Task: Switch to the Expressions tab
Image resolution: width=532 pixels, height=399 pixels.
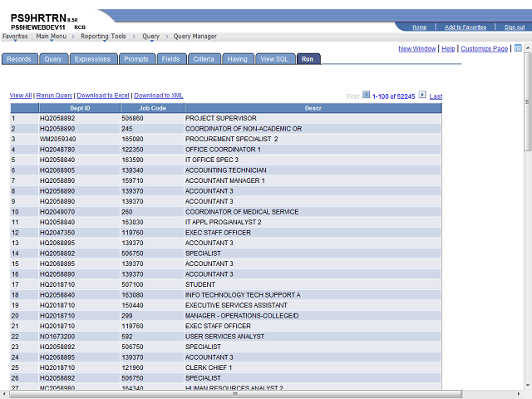Action: pos(92,59)
